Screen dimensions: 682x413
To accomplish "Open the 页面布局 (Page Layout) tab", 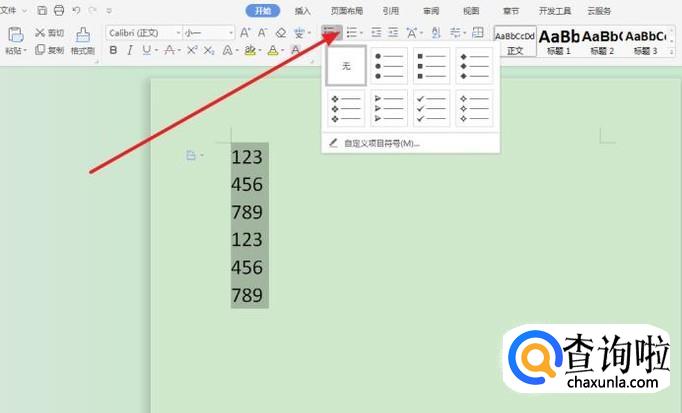I will tap(346, 11).
